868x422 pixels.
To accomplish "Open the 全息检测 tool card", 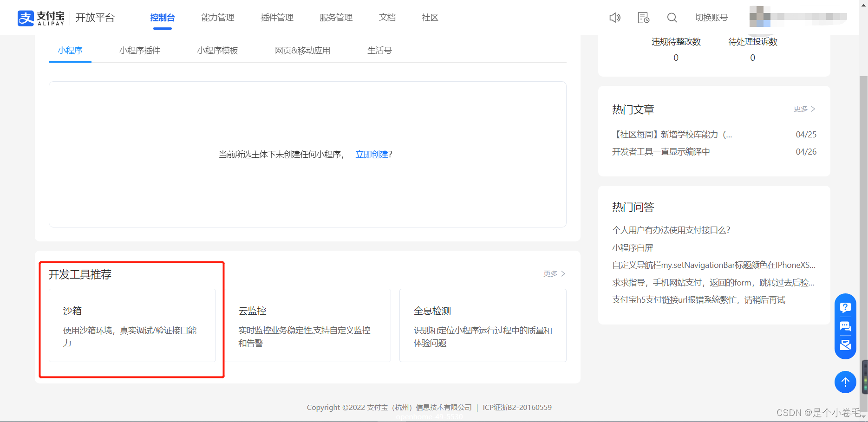I will click(483, 325).
